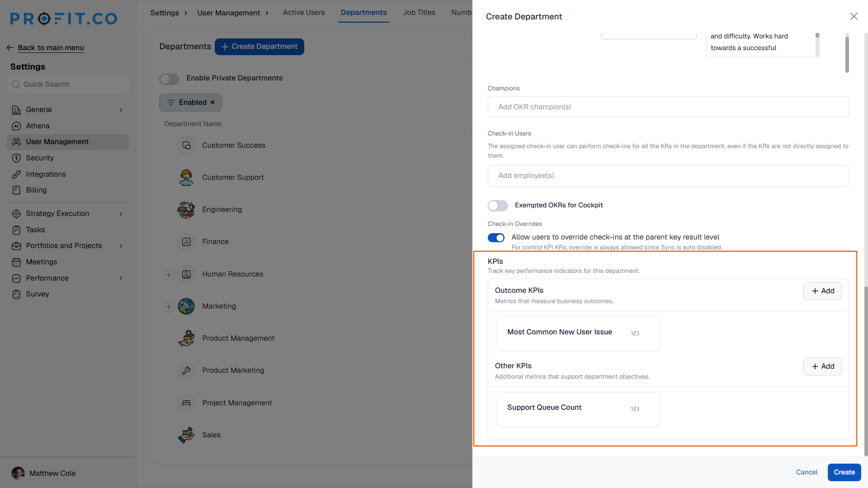The image size is (868, 488).
Task: Expand the General settings section
Action: point(121,110)
